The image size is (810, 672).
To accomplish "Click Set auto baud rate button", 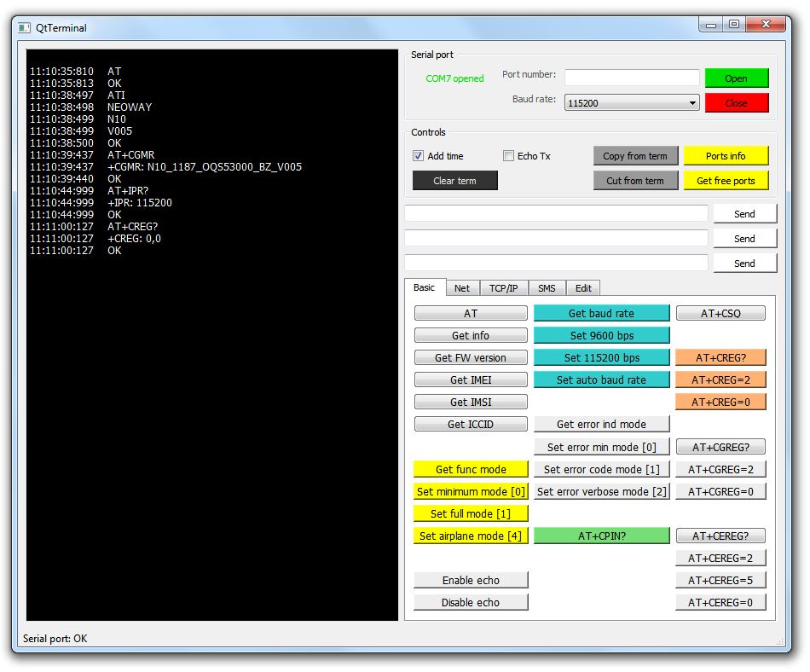I will (x=602, y=380).
